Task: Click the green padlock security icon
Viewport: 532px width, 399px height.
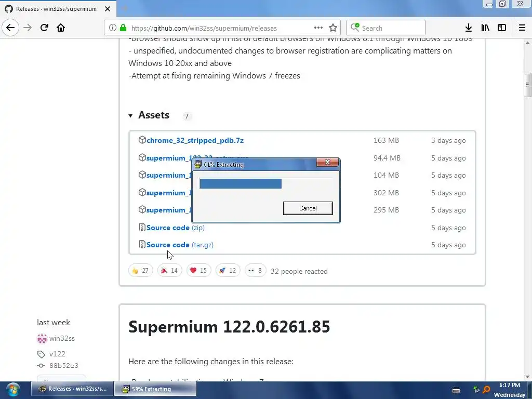Action: 123,28
